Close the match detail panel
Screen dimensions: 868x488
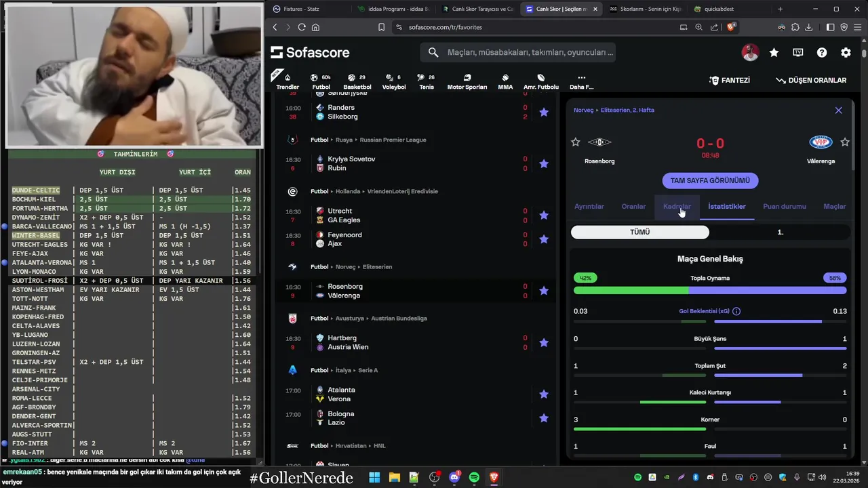click(x=838, y=110)
